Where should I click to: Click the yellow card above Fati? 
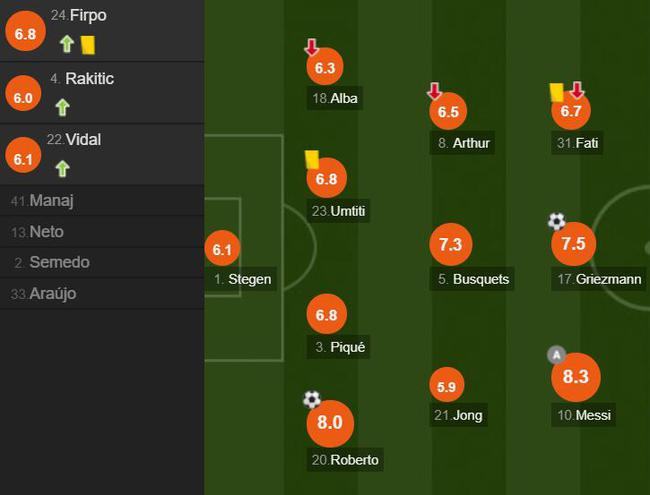tap(557, 92)
